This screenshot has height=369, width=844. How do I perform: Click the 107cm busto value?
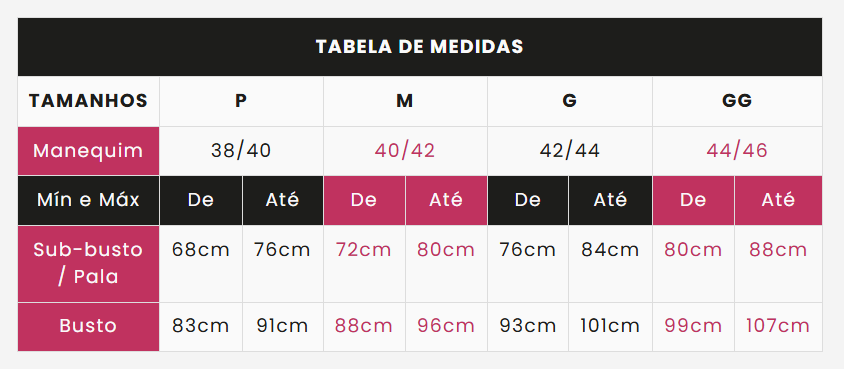tap(778, 327)
